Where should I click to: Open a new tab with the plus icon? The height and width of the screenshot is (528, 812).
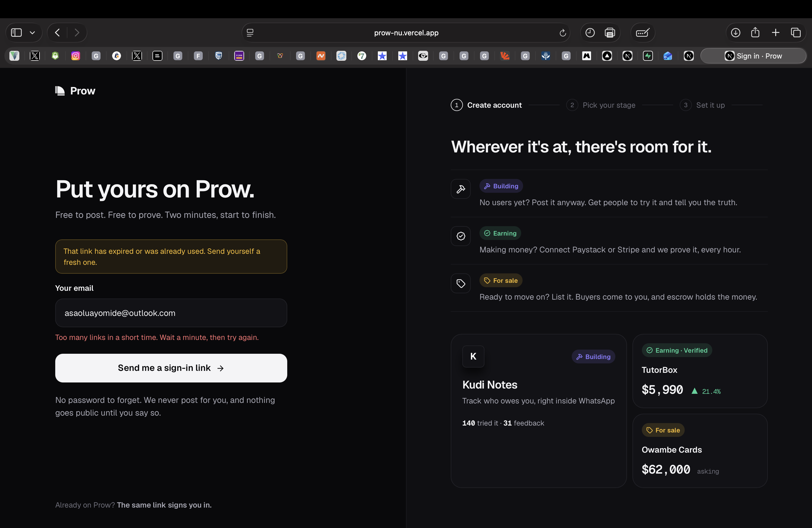pyautogui.click(x=776, y=33)
